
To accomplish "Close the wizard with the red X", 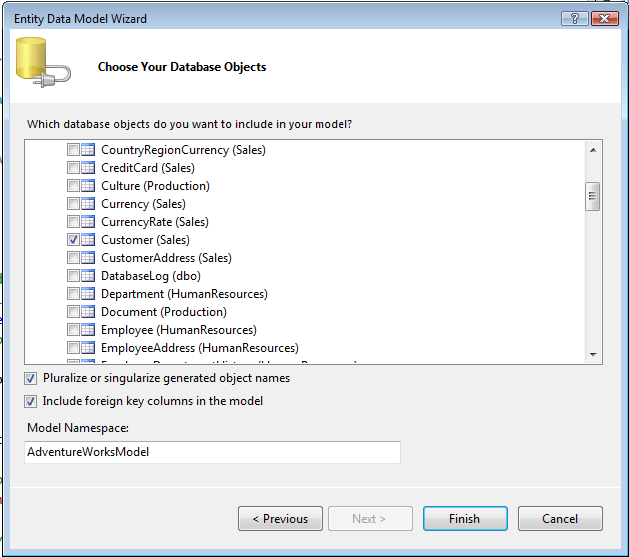I will (x=605, y=18).
